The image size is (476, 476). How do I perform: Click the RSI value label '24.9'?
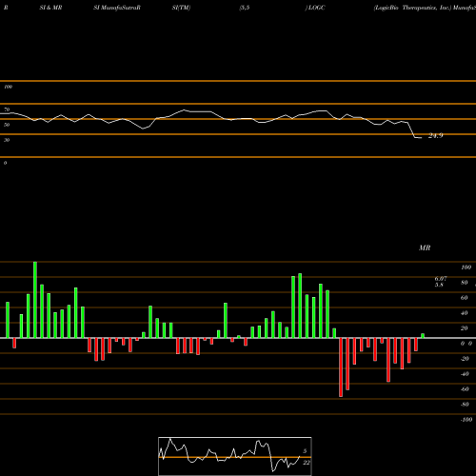(435, 136)
